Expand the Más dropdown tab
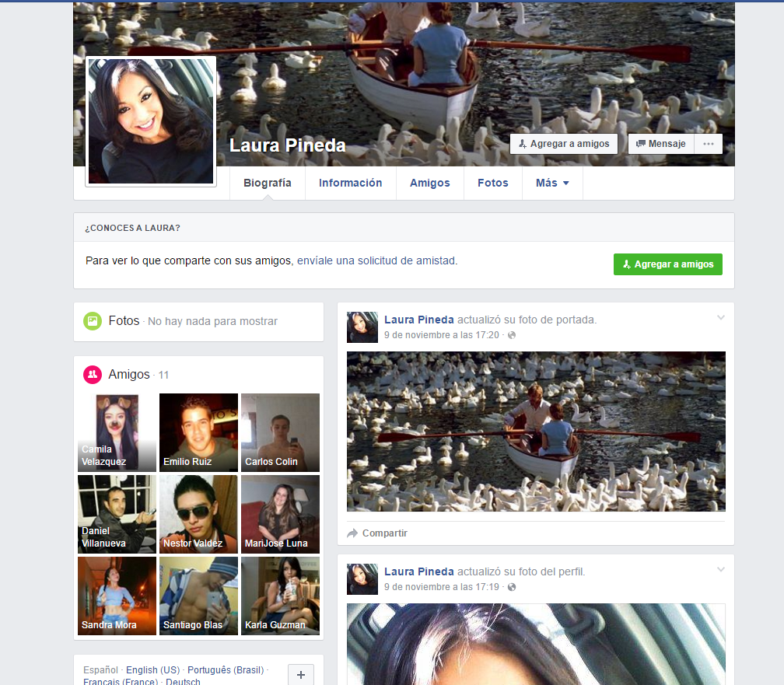Screen dimensions: 784x685 552,183
